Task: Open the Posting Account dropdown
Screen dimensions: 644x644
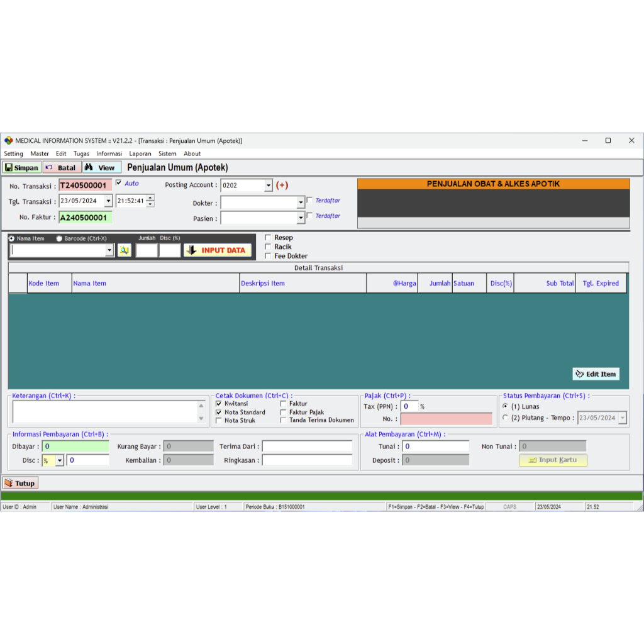Action: [268, 186]
